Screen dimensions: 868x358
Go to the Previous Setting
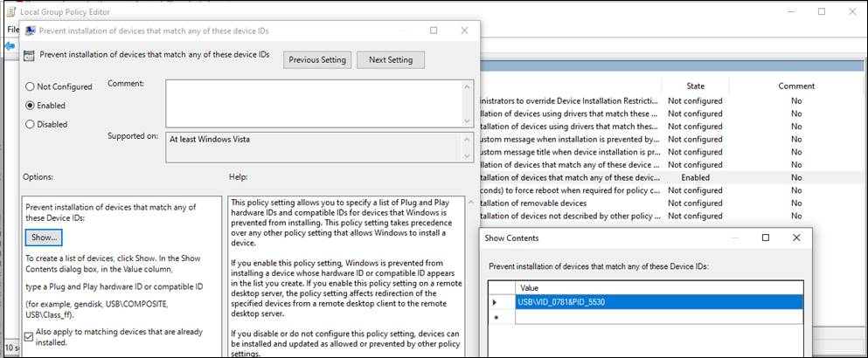click(x=317, y=59)
